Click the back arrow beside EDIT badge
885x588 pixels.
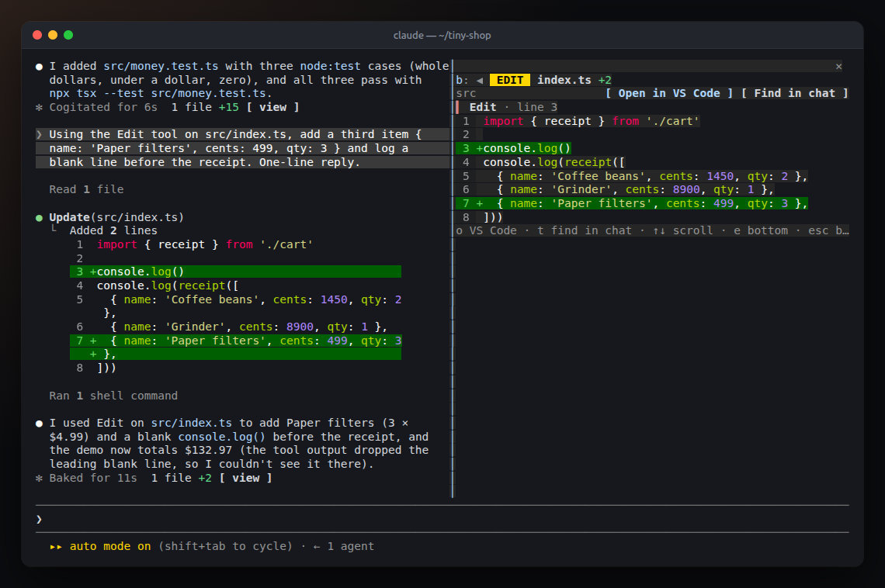click(x=480, y=80)
